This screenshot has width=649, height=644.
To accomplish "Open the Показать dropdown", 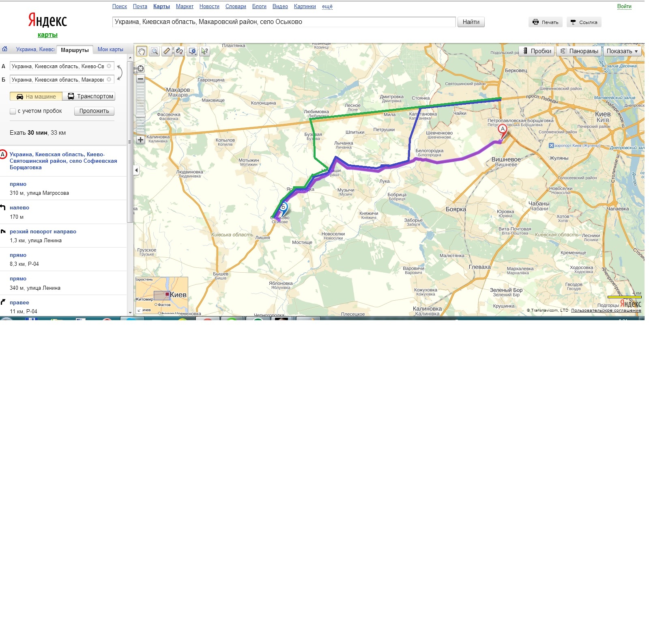I will (622, 51).
